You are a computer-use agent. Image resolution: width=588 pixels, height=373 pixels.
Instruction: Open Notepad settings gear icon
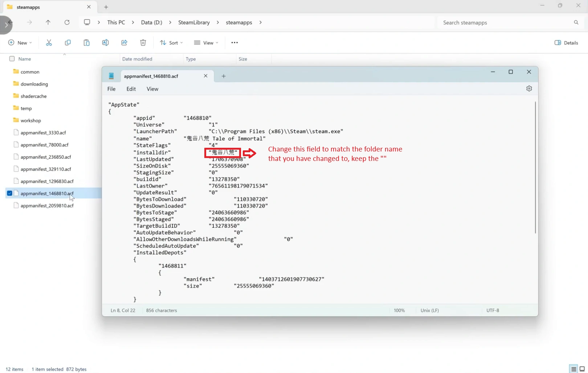coord(529,89)
